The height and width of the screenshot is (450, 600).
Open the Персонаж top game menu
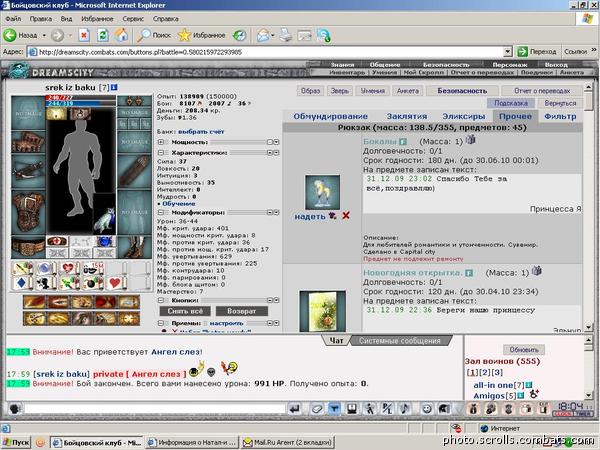[510, 65]
